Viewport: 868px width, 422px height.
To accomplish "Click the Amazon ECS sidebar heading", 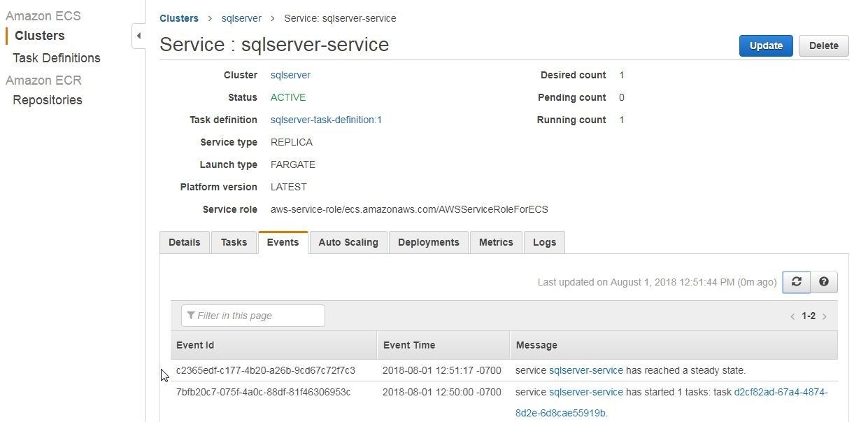I will [43, 15].
